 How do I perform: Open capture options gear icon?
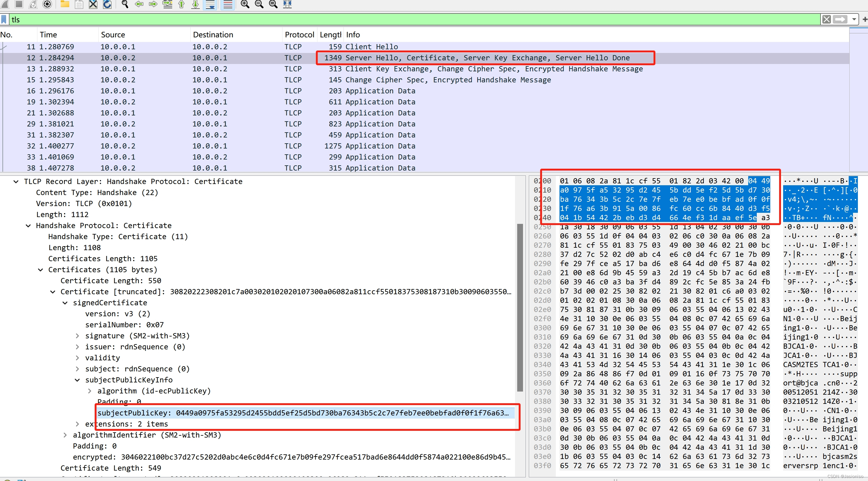47,4
